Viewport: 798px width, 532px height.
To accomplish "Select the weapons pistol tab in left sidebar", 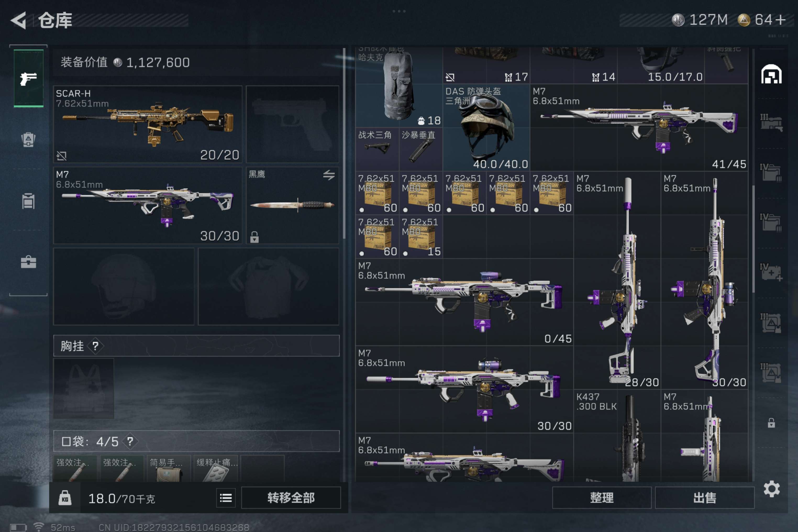I will (28, 79).
